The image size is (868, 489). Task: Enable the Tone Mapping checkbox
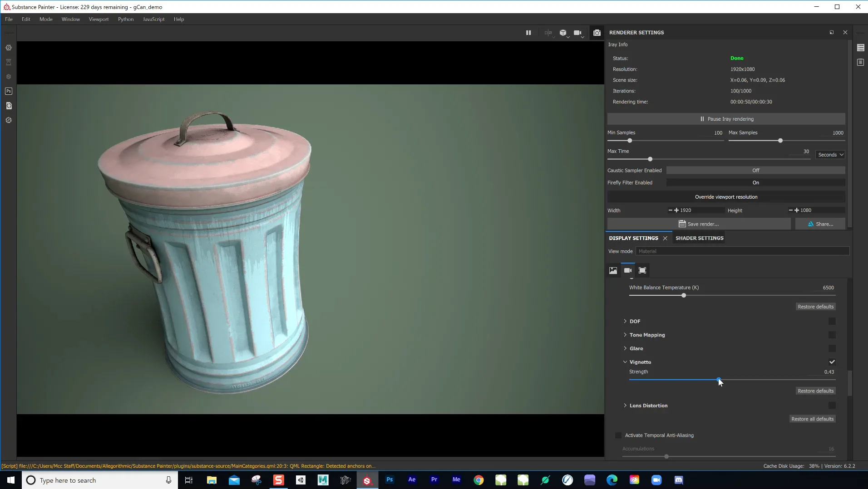pos(832,335)
